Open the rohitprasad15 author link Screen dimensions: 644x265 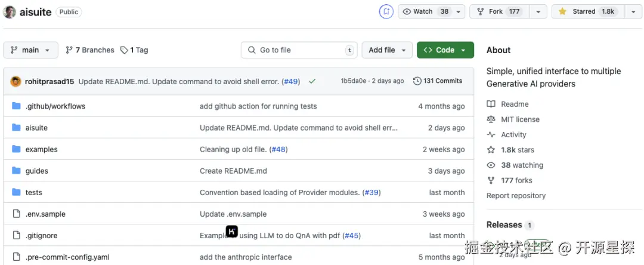pos(49,81)
